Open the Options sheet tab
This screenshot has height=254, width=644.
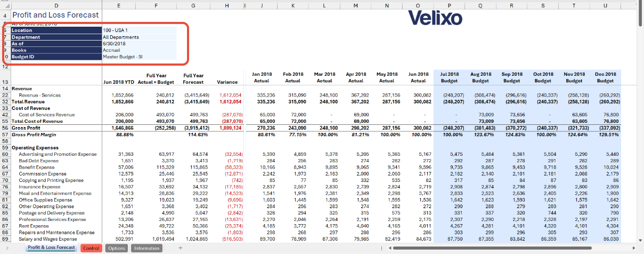click(x=117, y=248)
